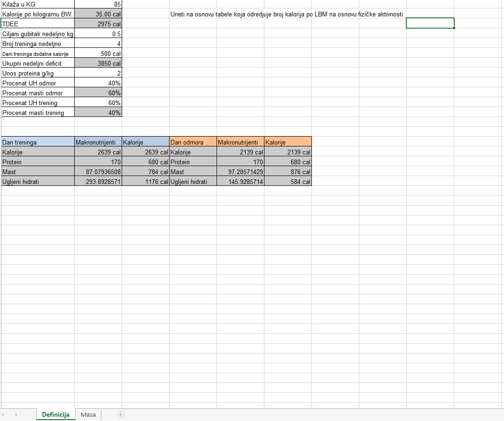Select the Procenat UH trening label
504x421 pixels.
click(x=38, y=103)
